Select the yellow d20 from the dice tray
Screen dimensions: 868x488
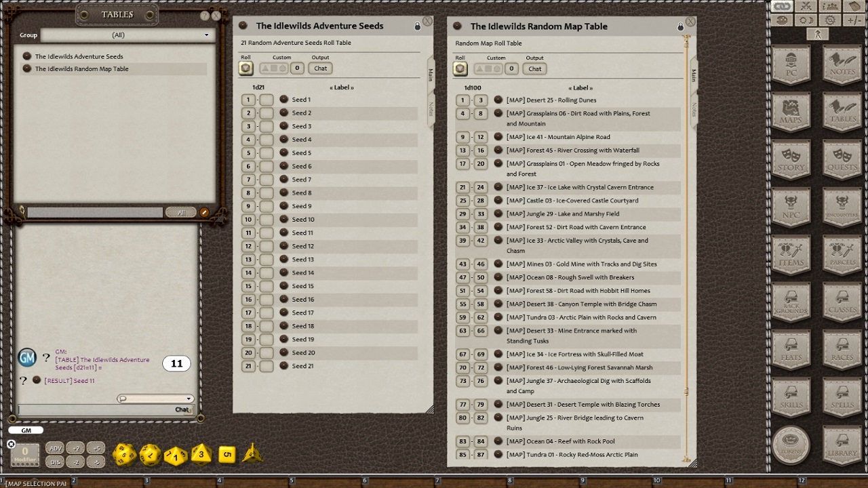point(126,453)
